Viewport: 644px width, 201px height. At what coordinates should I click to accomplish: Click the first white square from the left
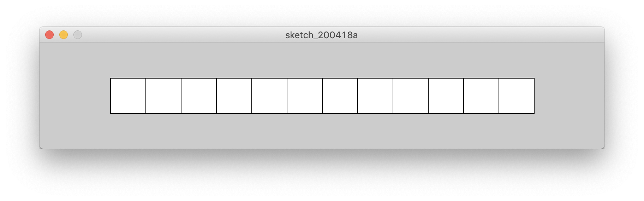(128, 96)
